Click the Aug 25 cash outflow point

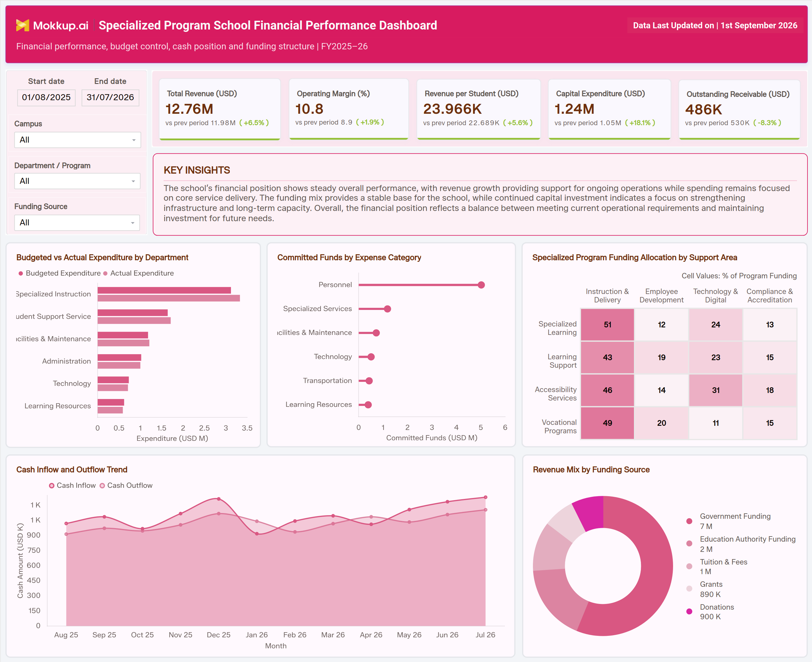[66, 534]
